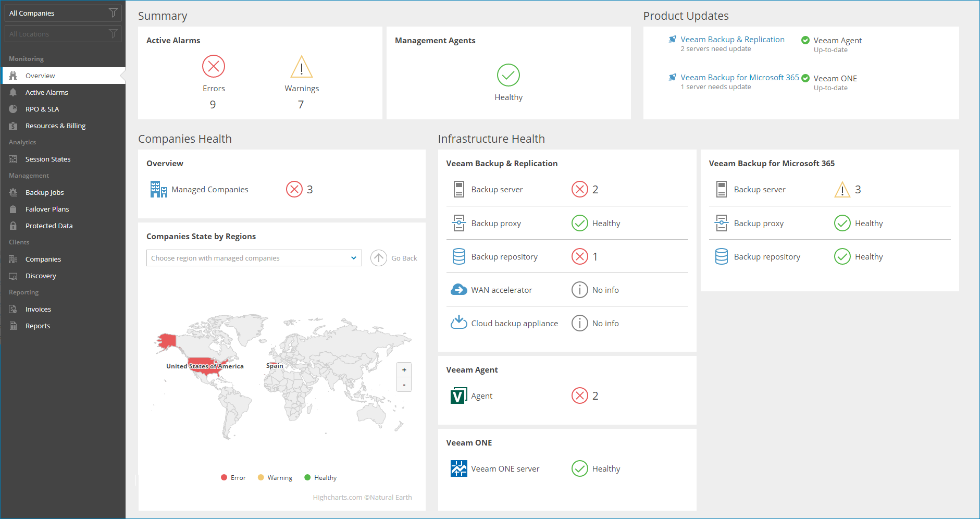
Task: Click the Go Back button
Action: [x=394, y=258]
